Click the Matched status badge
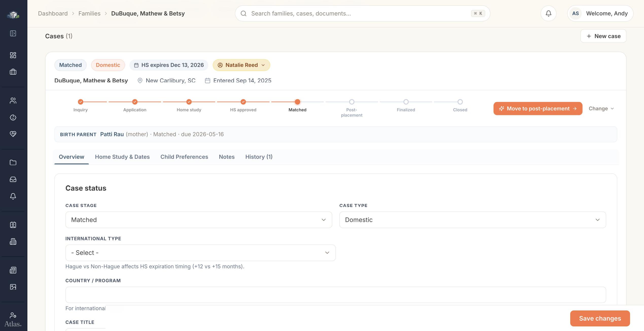Screen dimensions: 644x331 pyautogui.click(x=70, y=65)
